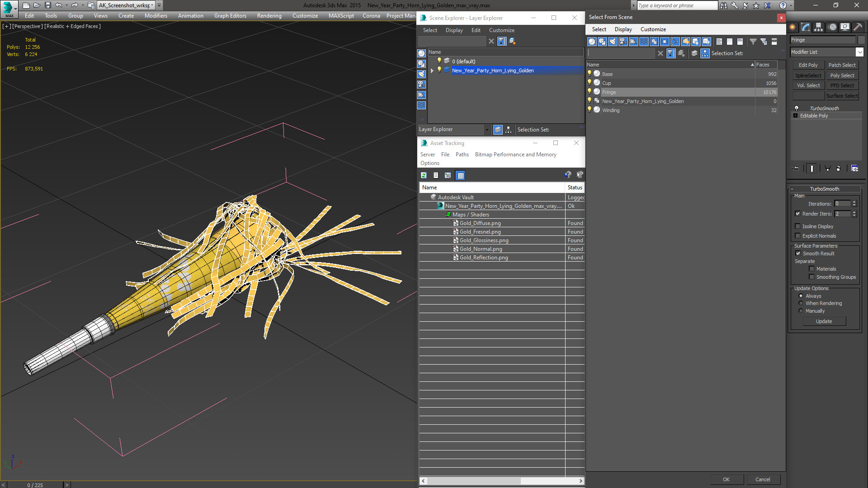This screenshot has width=868, height=488.
Task: Open Paths menu in Asset Tracking
Action: tap(462, 155)
